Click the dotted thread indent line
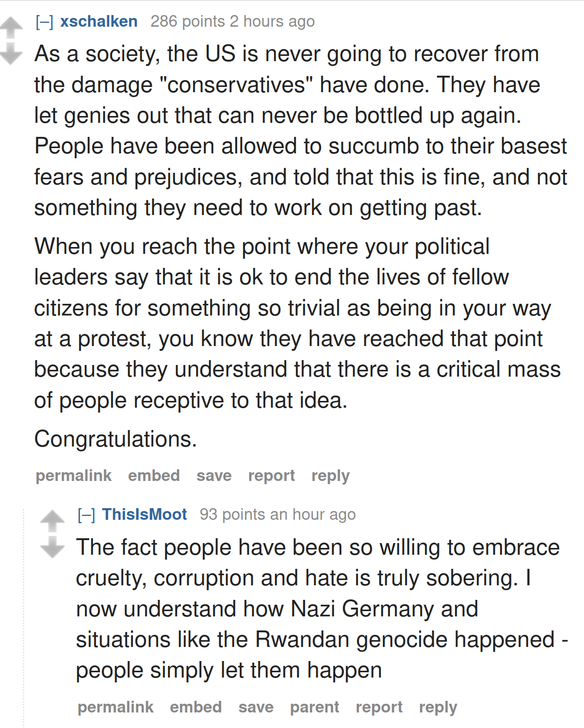584x728 pixels. 23,616
